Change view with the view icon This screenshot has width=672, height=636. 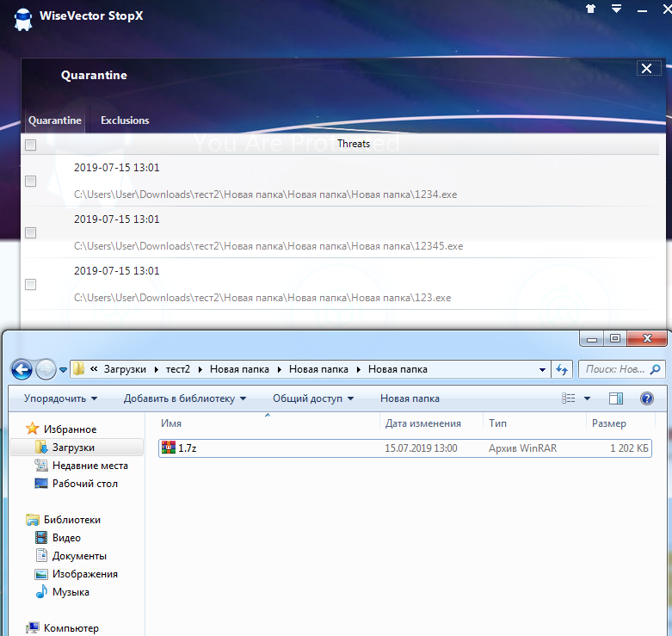pos(568,398)
